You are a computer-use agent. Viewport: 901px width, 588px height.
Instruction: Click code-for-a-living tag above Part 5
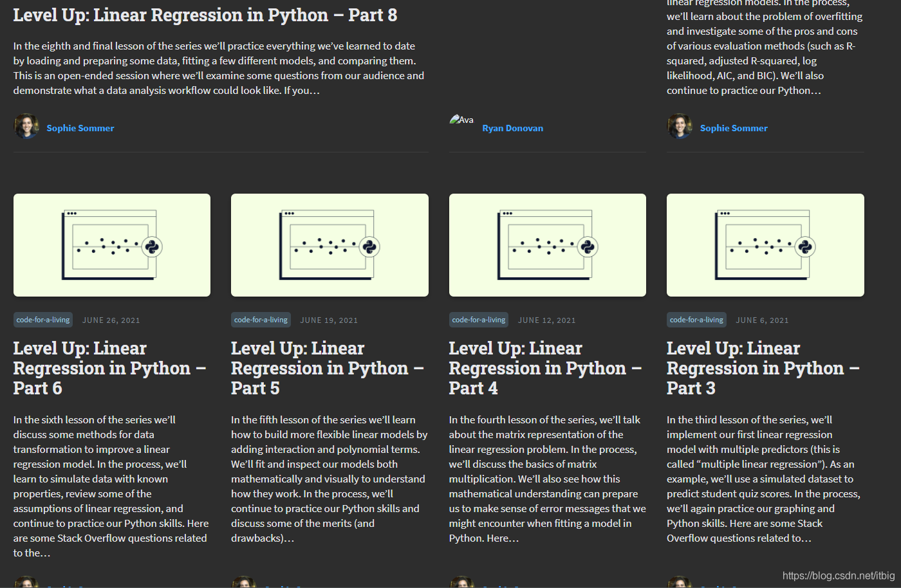pyautogui.click(x=261, y=320)
